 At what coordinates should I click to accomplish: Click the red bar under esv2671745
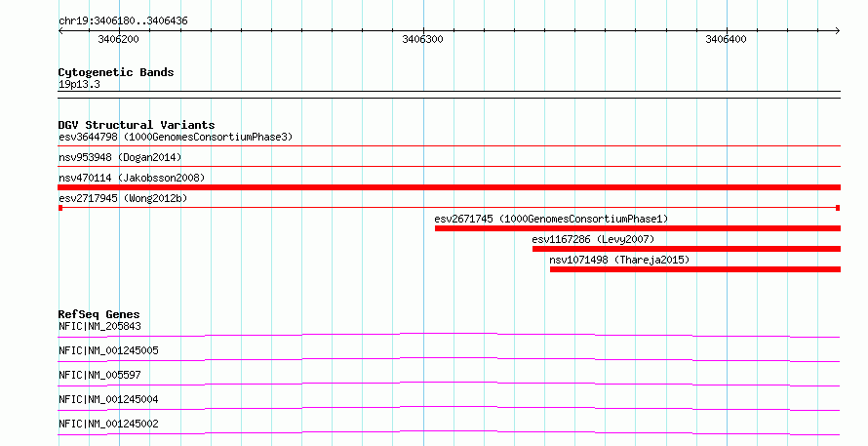tap(638, 228)
